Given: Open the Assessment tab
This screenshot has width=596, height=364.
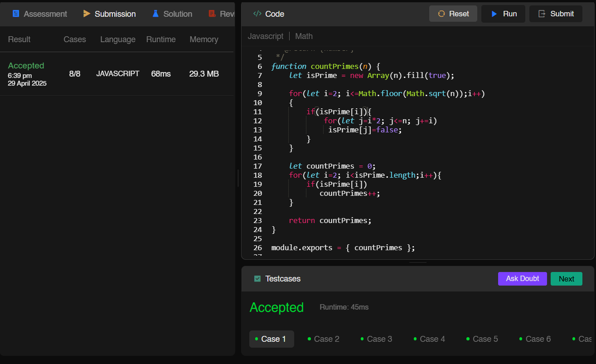Looking at the screenshot, I should [40, 14].
